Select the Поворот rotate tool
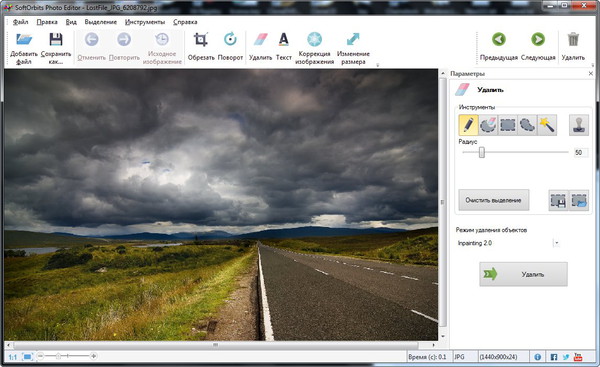The width and height of the screenshot is (600, 367). click(x=230, y=39)
